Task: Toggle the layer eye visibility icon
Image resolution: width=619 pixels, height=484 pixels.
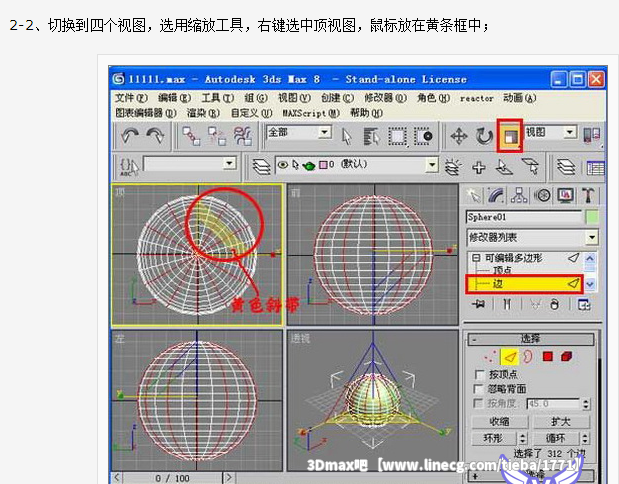Action: (x=282, y=164)
